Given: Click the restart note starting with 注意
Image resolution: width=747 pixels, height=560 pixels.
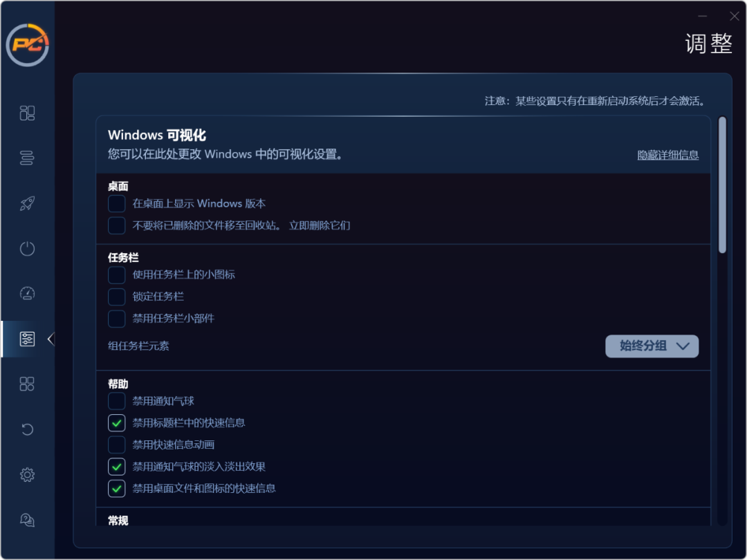Looking at the screenshot, I should point(595,101).
